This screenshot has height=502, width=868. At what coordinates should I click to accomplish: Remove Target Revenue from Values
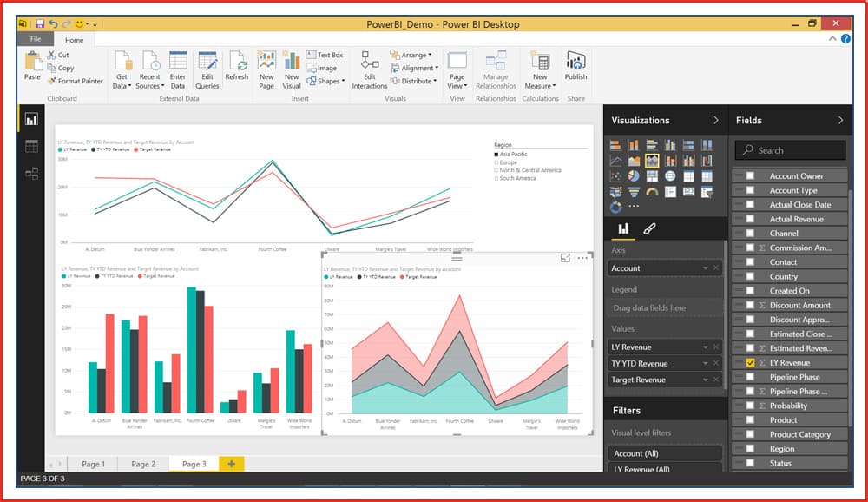coord(716,380)
